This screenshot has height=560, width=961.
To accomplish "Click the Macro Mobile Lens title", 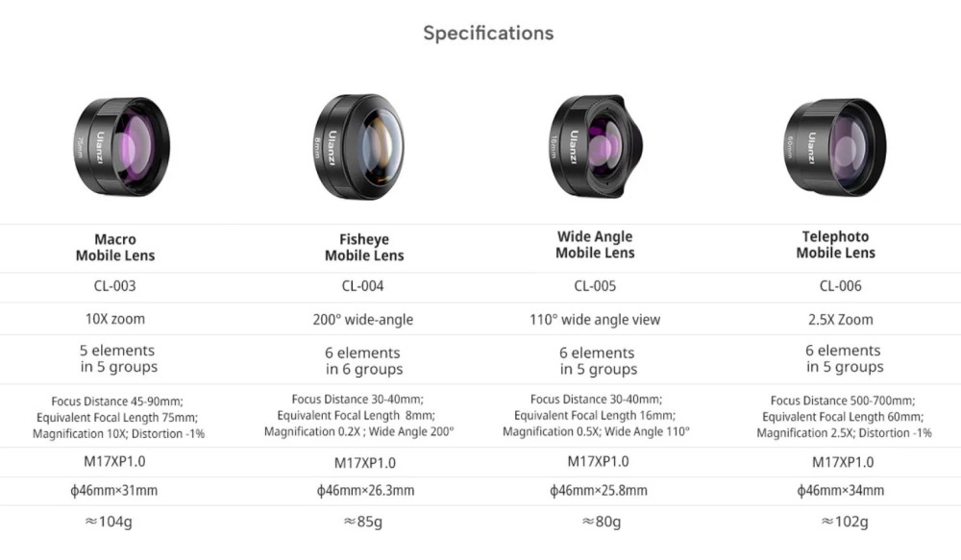I will click(115, 248).
